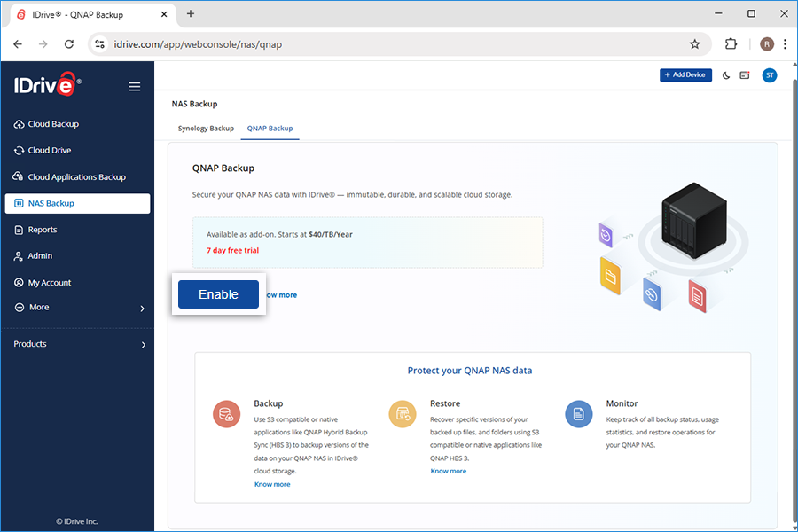The image size is (798, 532).
Task: Close the IDrive QNAP Backup tab
Action: [164, 14]
